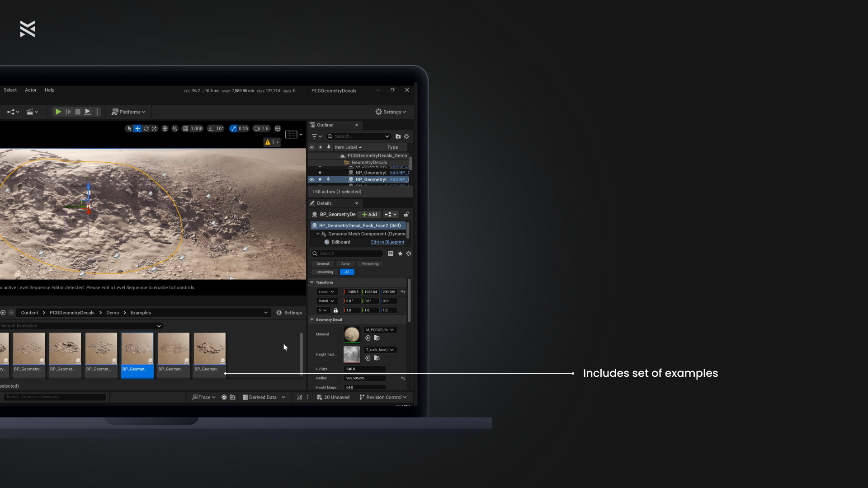The image size is (868, 488).
Task: Open the property matrix table icon in Details
Action: (391, 254)
